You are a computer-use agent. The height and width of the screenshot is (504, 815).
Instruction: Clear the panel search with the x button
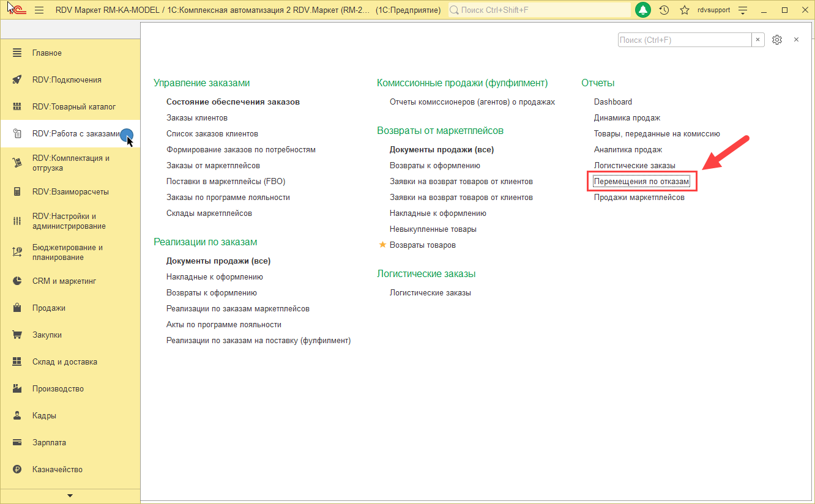tap(758, 40)
